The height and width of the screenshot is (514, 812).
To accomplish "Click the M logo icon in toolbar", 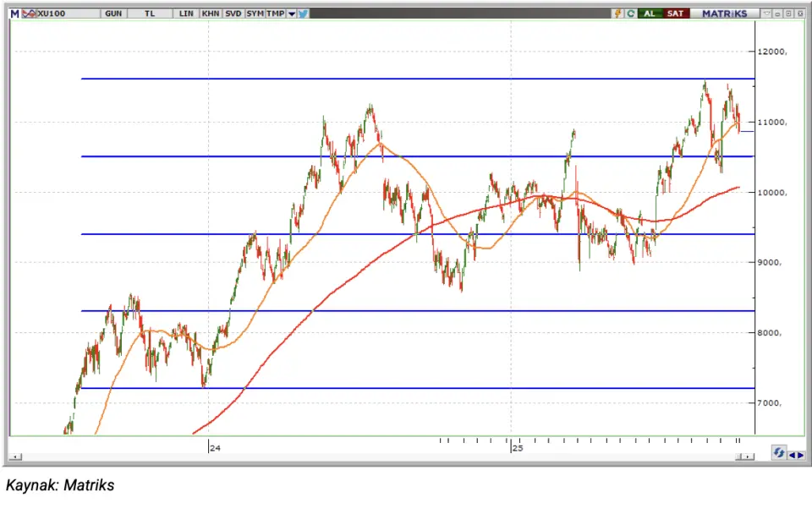I will point(14,14).
